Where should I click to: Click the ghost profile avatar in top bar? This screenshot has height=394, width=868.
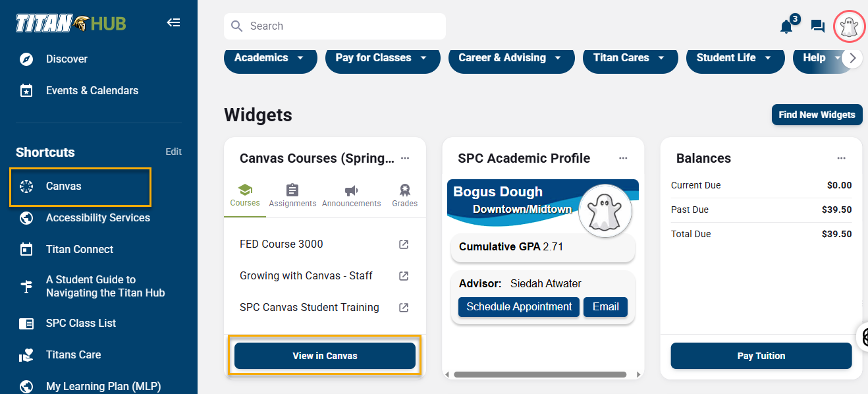848,26
